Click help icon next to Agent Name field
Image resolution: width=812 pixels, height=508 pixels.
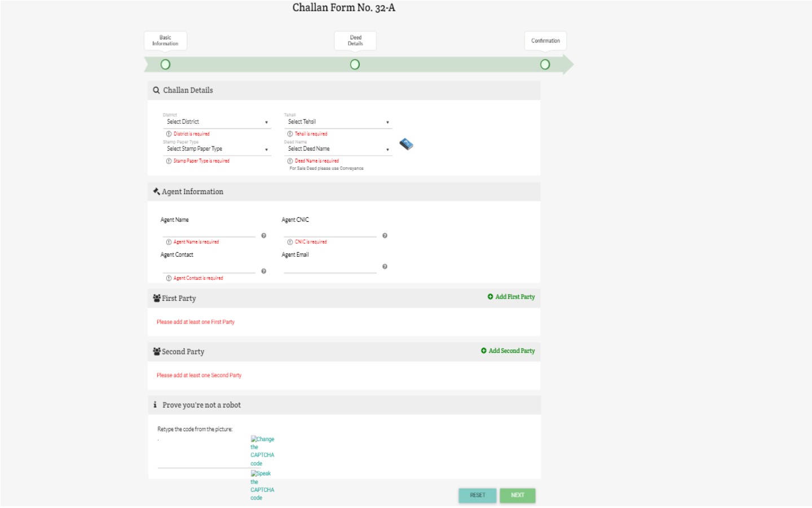[x=263, y=235]
